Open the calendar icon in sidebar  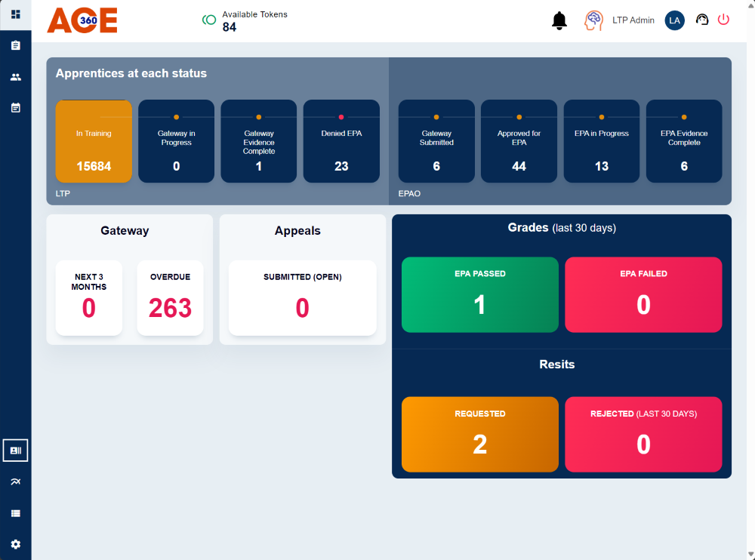click(15, 108)
